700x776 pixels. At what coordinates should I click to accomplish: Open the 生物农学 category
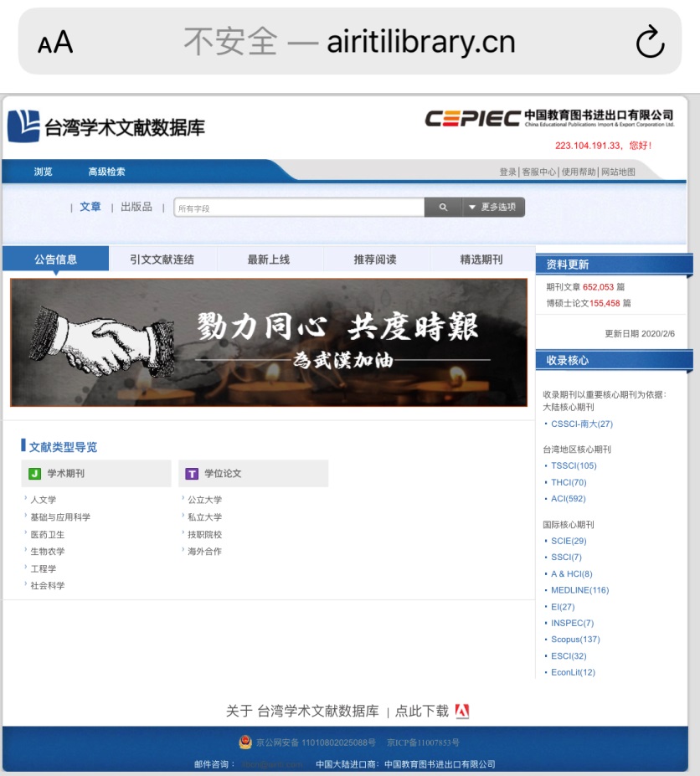pyautogui.click(x=48, y=552)
